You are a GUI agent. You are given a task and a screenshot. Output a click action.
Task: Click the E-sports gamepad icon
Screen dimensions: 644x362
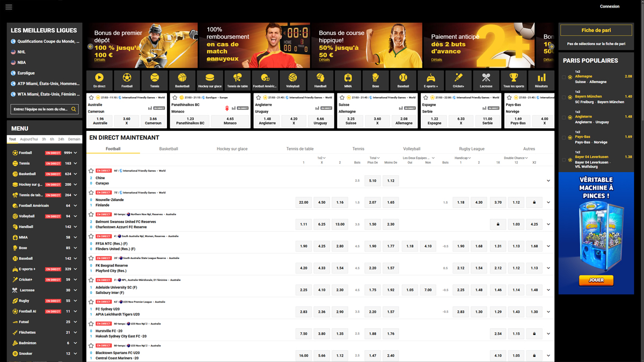coord(430,78)
